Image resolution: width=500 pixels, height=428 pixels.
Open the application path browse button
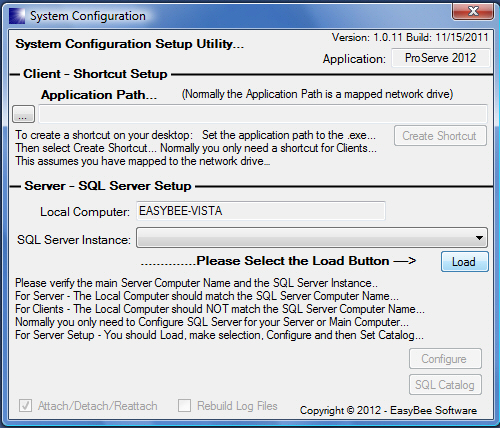coord(23,114)
